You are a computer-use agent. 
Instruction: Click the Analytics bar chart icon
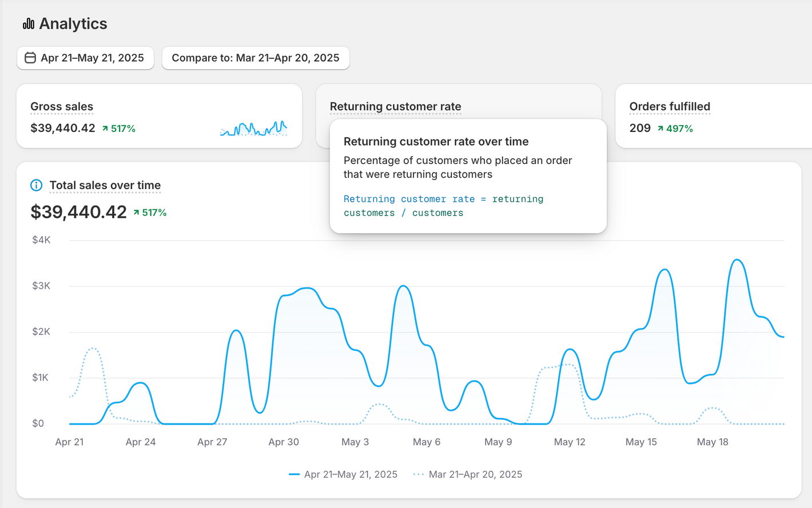(x=28, y=23)
